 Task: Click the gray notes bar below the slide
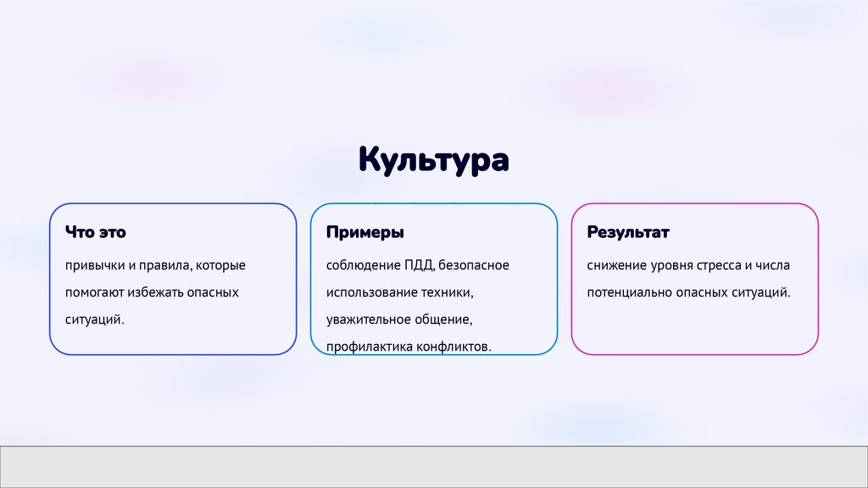coord(434,467)
